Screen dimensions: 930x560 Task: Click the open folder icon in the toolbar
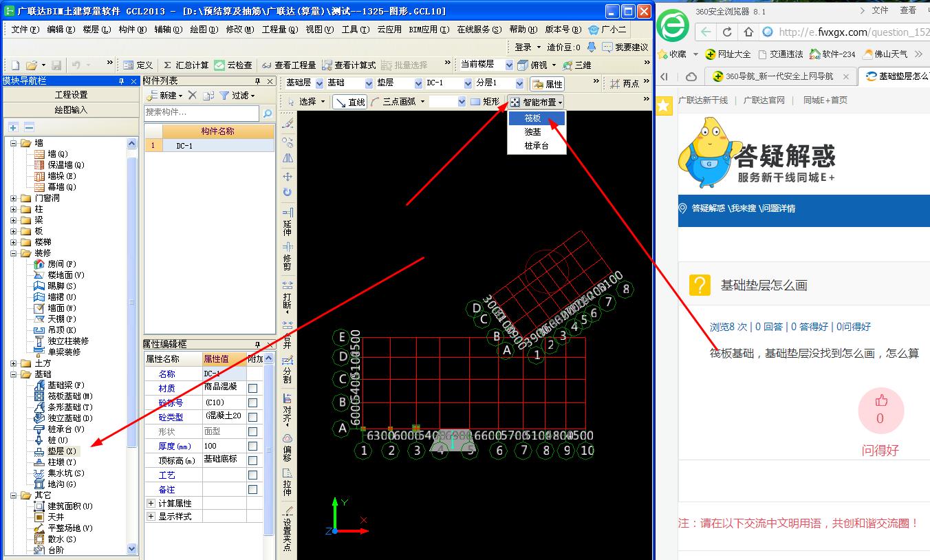tap(32, 65)
